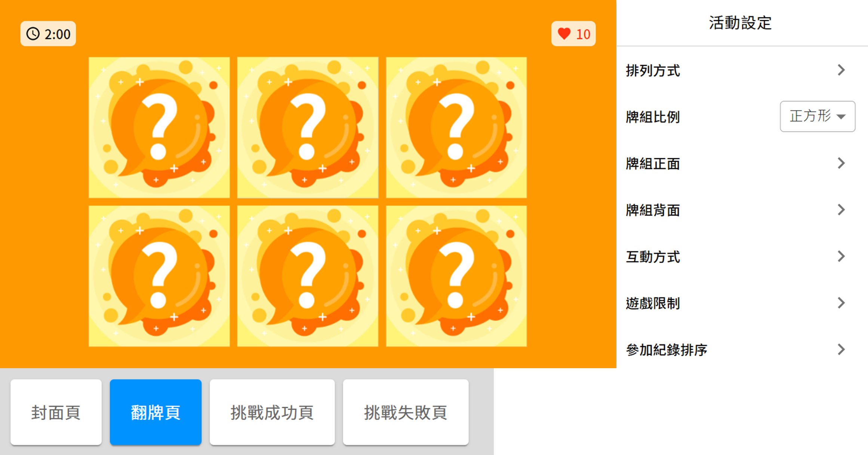Open the 互動方式 settings chevron
This screenshot has width=868, height=455.
point(841,256)
